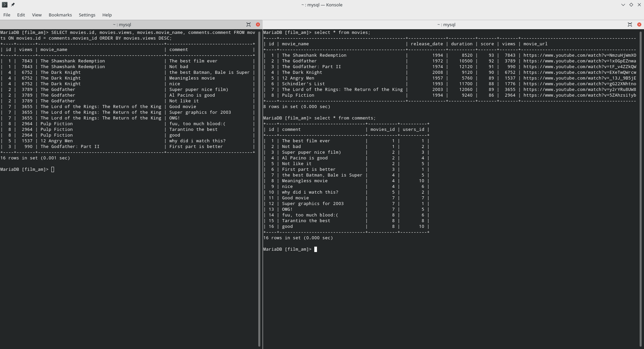Click the pin on all desktops icon
644x349 pixels.
[13, 5]
